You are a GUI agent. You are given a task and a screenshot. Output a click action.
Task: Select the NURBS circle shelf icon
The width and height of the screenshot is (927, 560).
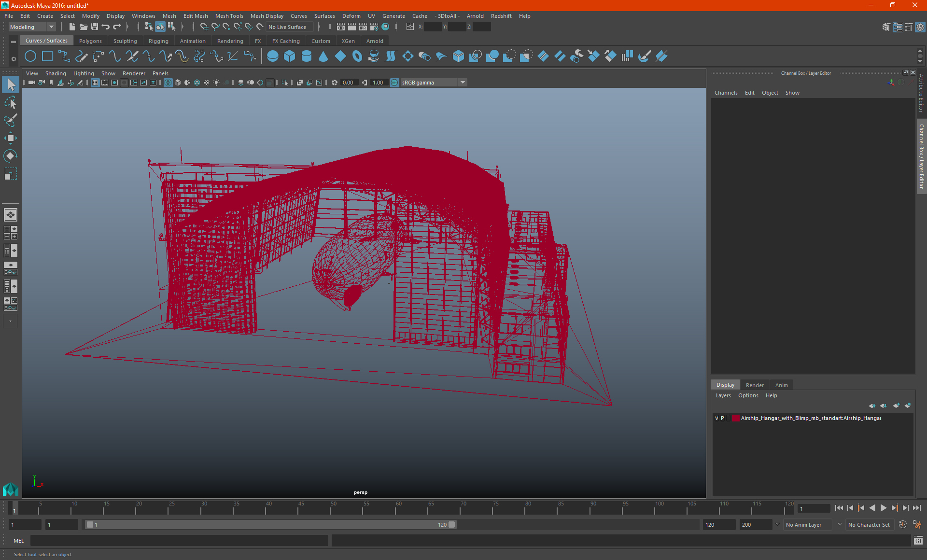(30, 56)
